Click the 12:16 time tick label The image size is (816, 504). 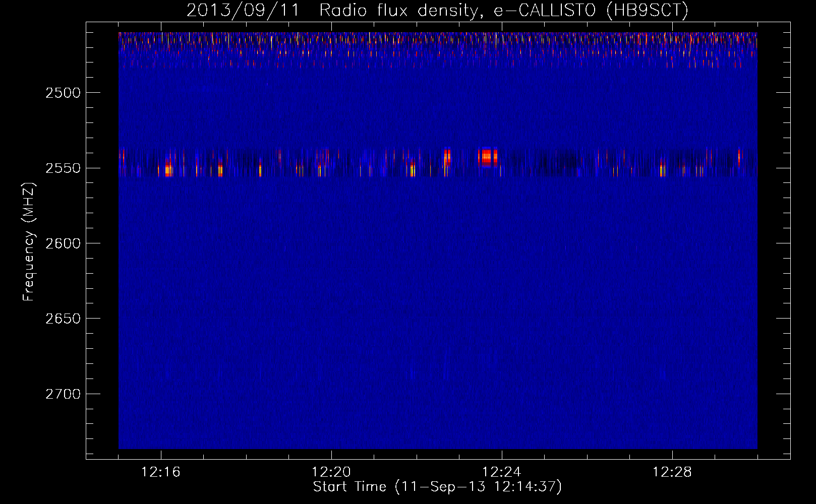(161, 472)
